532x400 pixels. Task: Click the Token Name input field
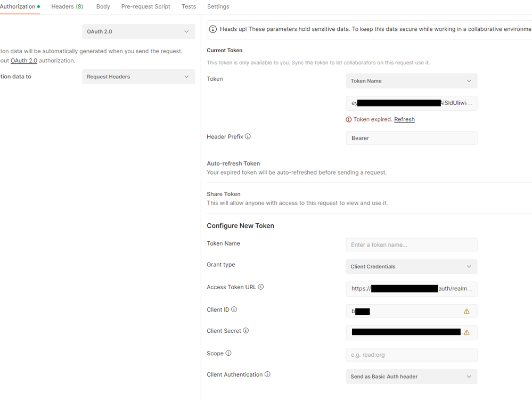coord(411,245)
